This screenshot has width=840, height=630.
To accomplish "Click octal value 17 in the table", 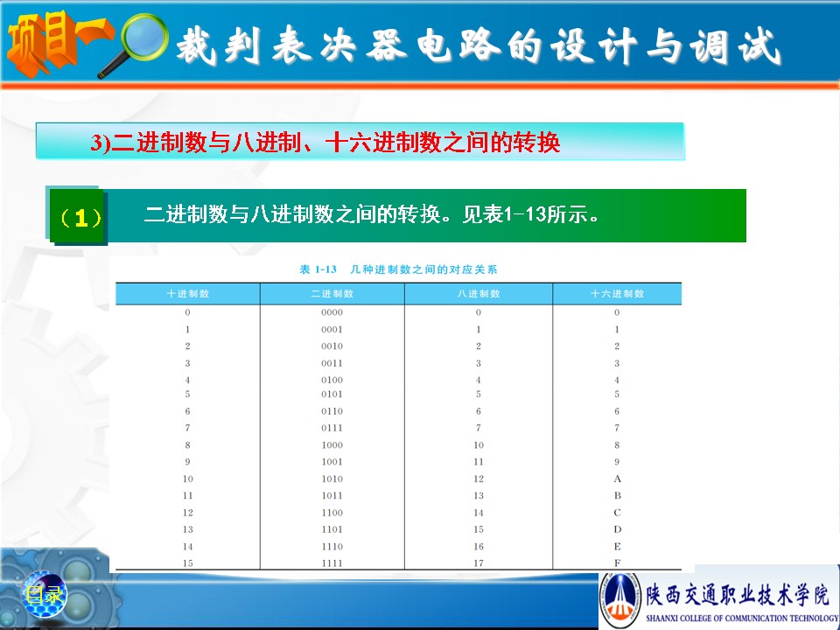I will (x=479, y=563).
